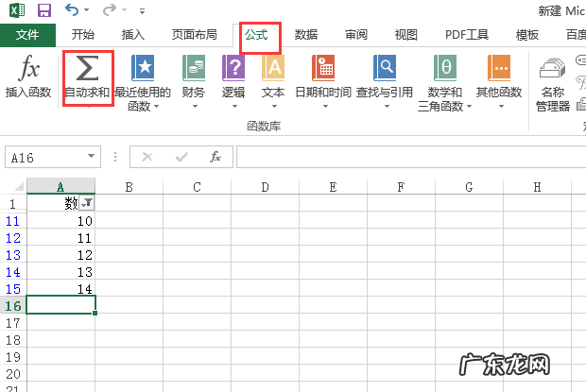Expand the 文本 dropdown arrow
586x392 pixels.
(x=274, y=107)
